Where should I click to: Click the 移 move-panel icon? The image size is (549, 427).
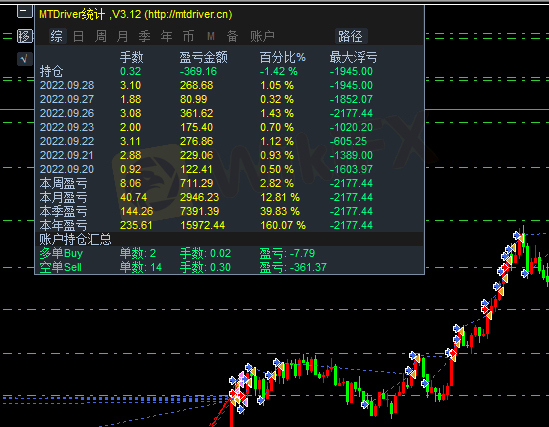click(25, 36)
